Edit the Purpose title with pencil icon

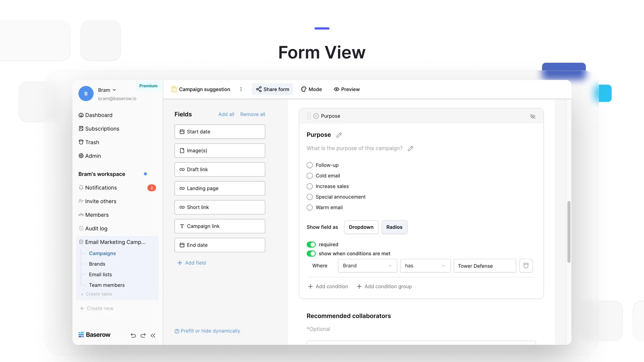(339, 135)
